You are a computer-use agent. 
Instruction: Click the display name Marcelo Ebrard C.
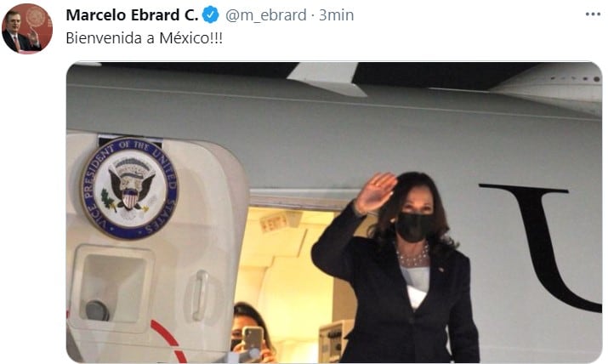tap(132, 15)
